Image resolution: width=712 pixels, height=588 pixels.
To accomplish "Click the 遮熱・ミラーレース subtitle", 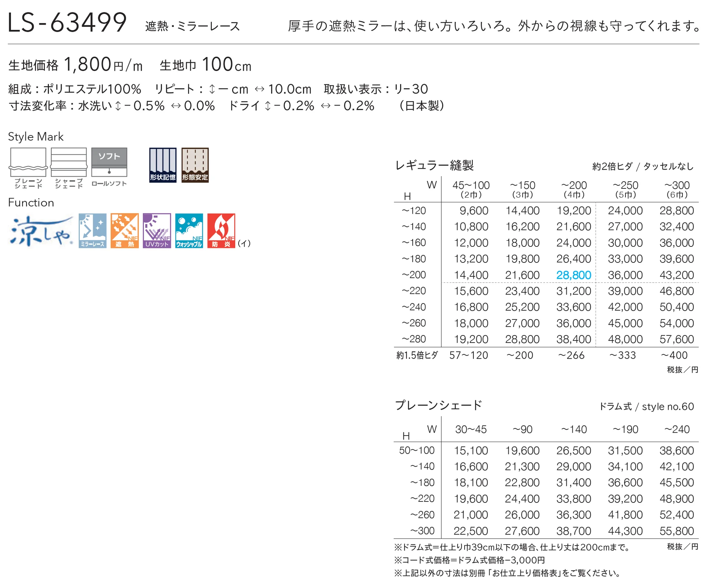I will pyautogui.click(x=193, y=26).
